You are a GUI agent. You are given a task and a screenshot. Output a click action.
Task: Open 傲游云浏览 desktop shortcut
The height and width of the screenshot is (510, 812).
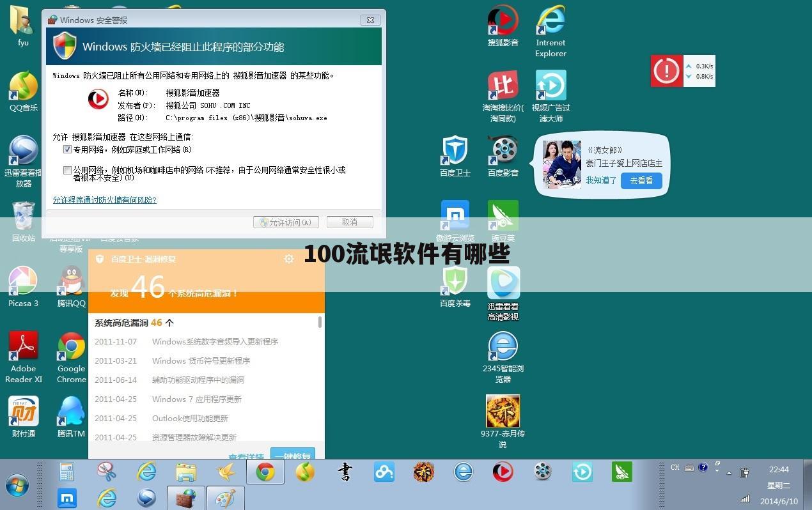tap(455, 221)
